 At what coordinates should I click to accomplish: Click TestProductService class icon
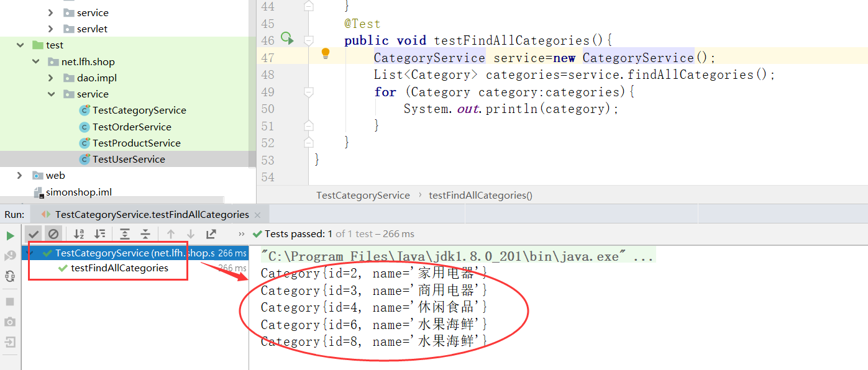(85, 143)
